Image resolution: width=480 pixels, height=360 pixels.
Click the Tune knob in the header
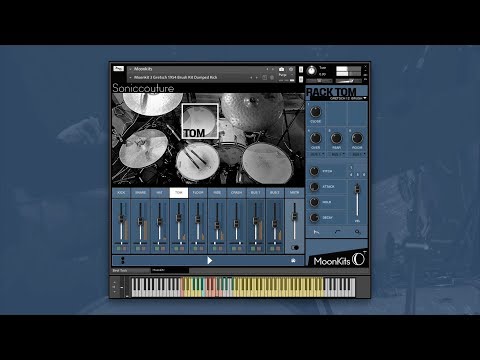click(311, 70)
